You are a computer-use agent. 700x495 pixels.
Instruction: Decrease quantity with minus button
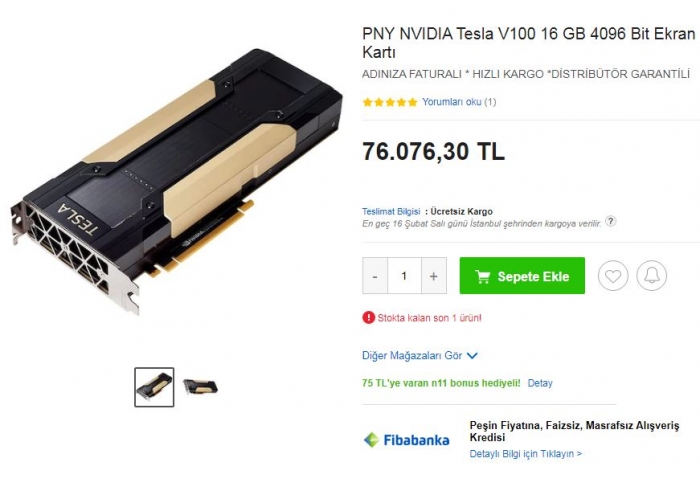click(x=375, y=276)
